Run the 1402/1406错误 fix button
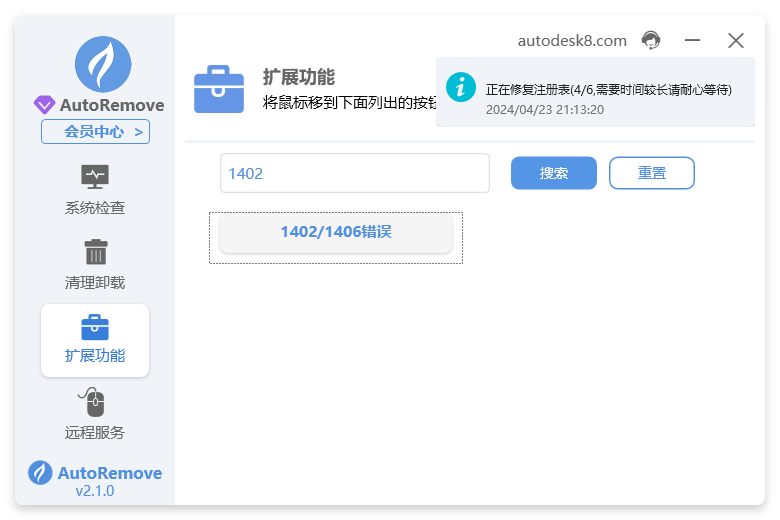The height and width of the screenshot is (520, 780). point(336,232)
